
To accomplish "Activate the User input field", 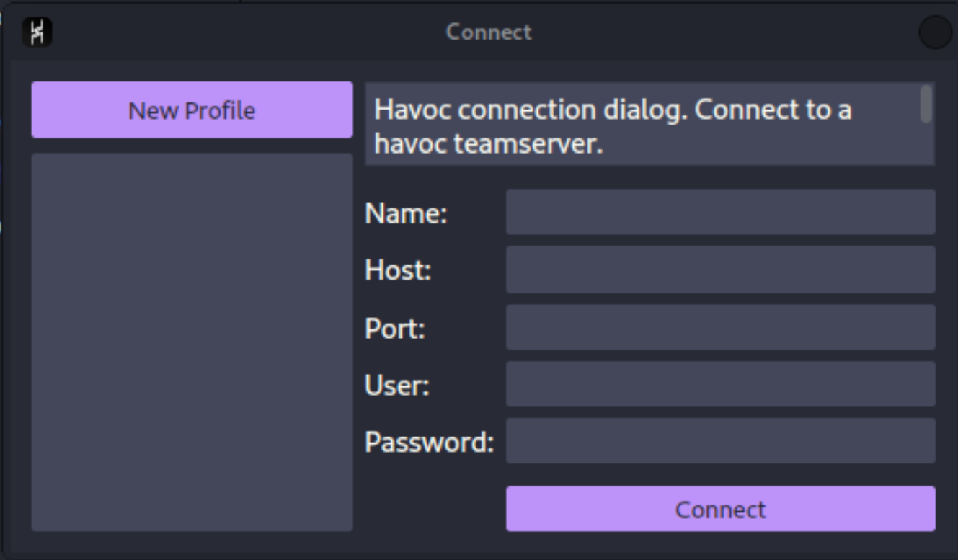I will (720, 385).
